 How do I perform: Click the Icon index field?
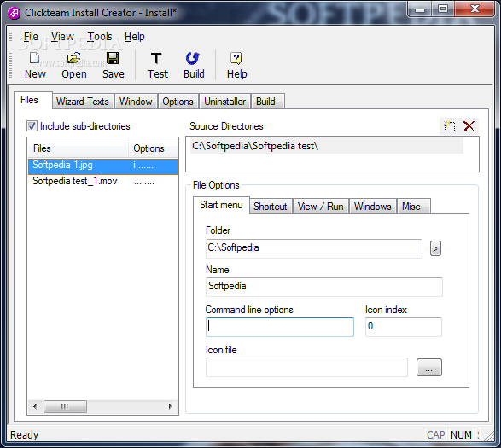pos(403,327)
